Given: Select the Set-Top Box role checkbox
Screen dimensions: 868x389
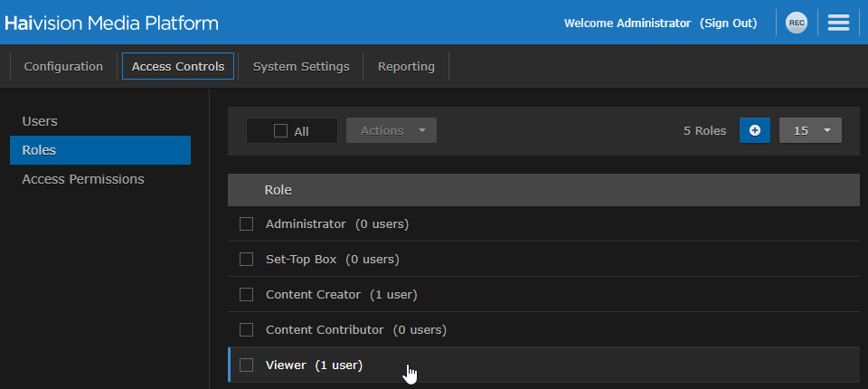Looking at the screenshot, I should tap(246, 260).
